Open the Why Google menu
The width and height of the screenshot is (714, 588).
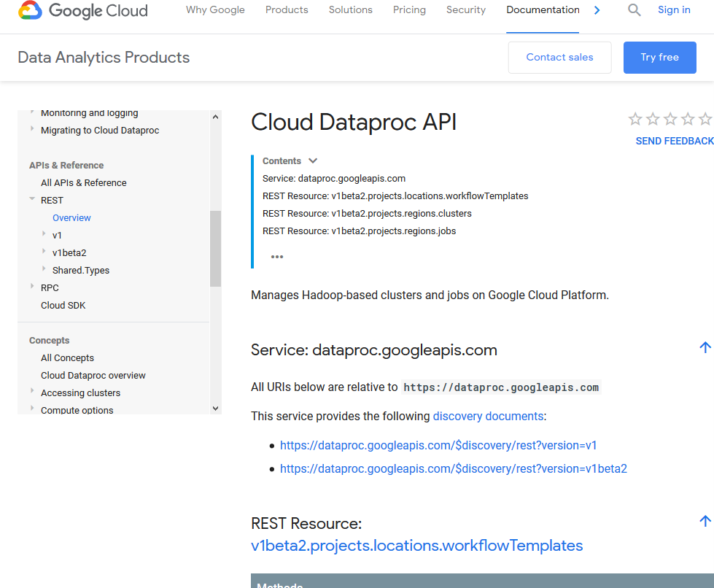pos(215,10)
